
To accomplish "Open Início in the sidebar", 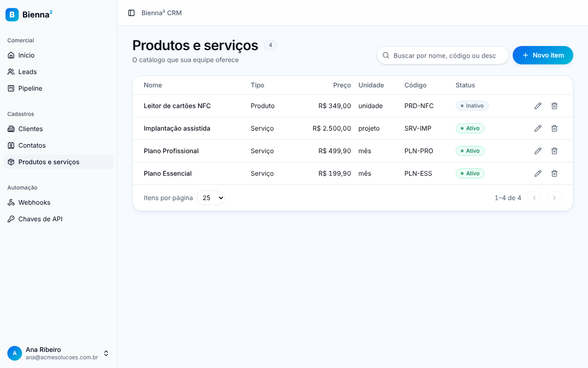I will click(x=58, y=55).
